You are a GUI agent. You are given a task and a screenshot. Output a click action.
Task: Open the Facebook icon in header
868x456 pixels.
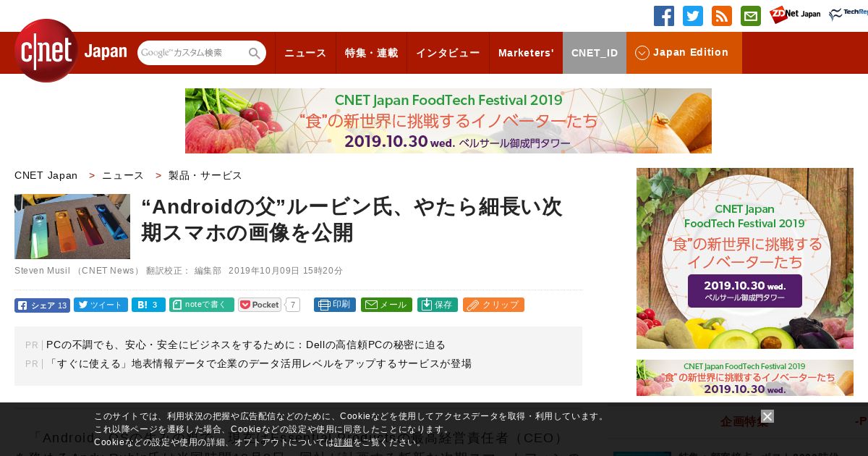pos(664,16)
